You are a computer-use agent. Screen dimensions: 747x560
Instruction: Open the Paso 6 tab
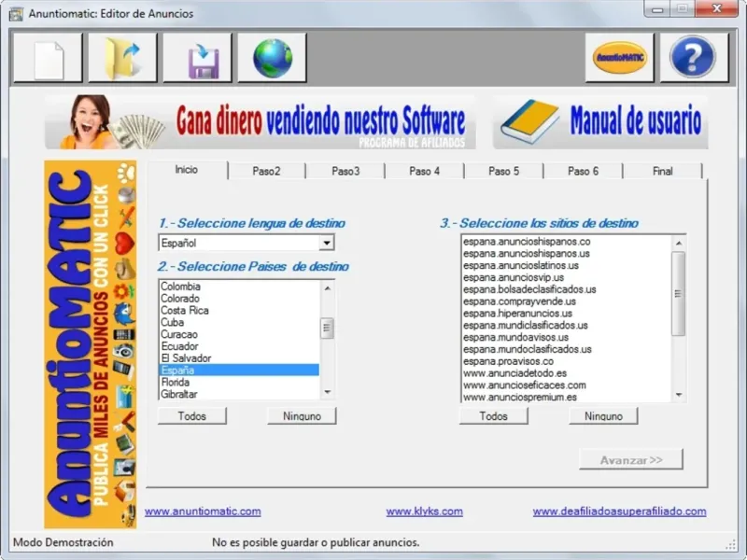583,171
